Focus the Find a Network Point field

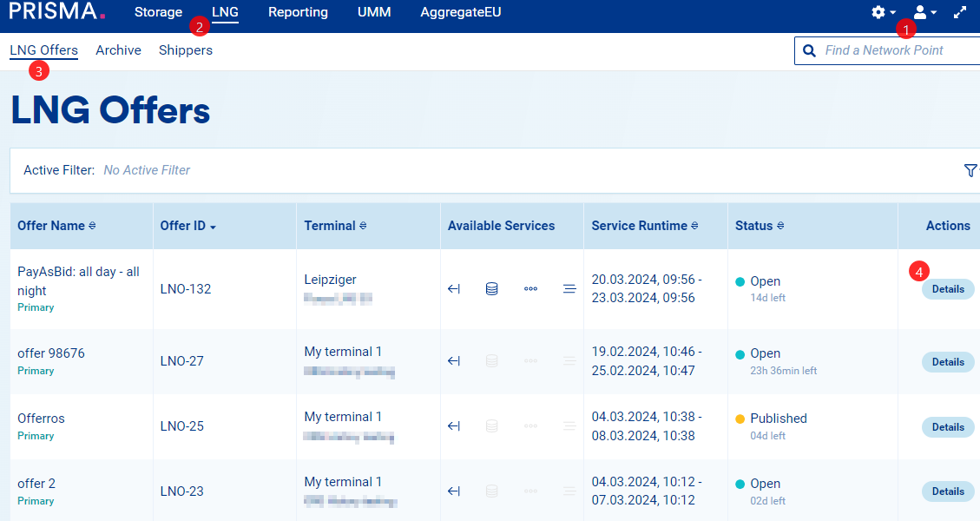[x=894, y=50]
